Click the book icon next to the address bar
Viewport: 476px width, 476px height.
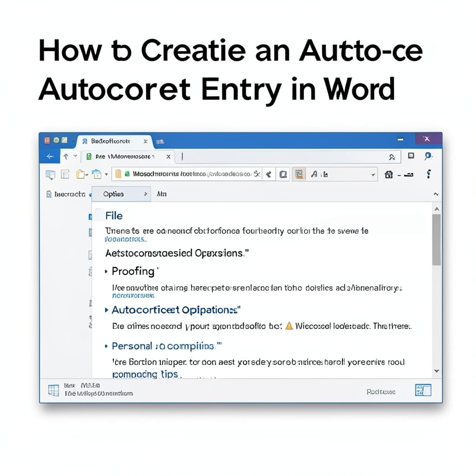tap(283, 174)
